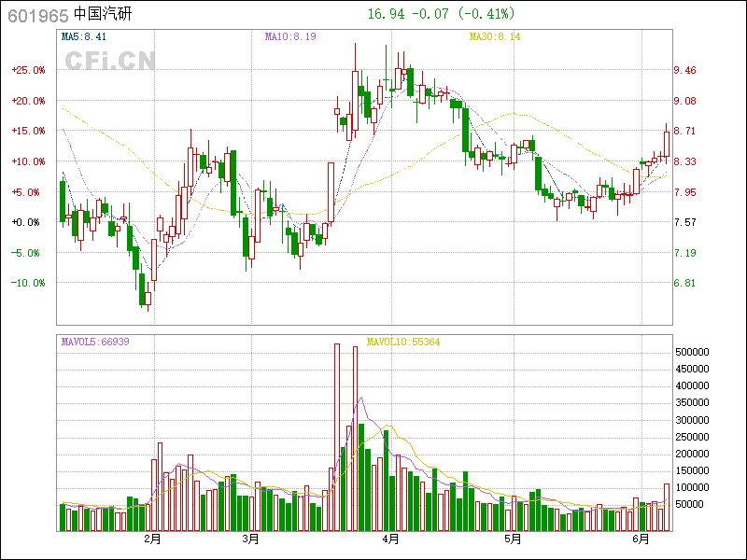Jump to the 5月 time axis marker
This screenshot has height=560, width=747.
(512, 539)
